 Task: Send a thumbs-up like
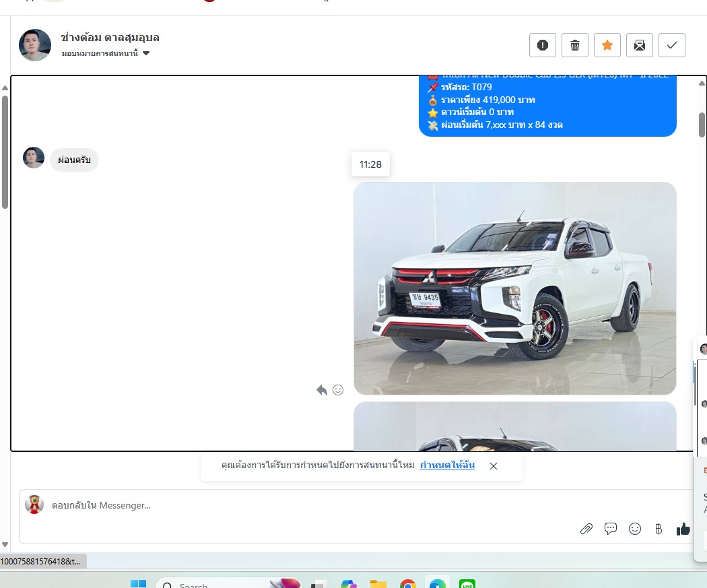683,529
